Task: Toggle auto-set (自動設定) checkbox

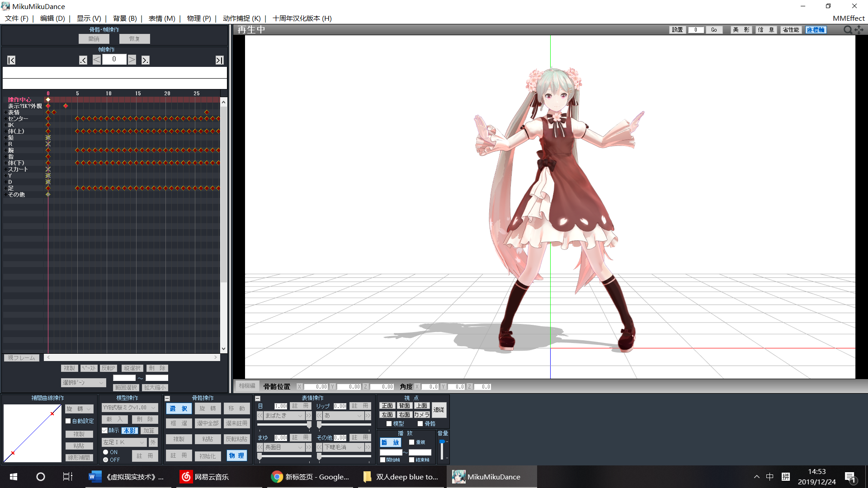Action: pyautogui.click(x=68, y=421)
